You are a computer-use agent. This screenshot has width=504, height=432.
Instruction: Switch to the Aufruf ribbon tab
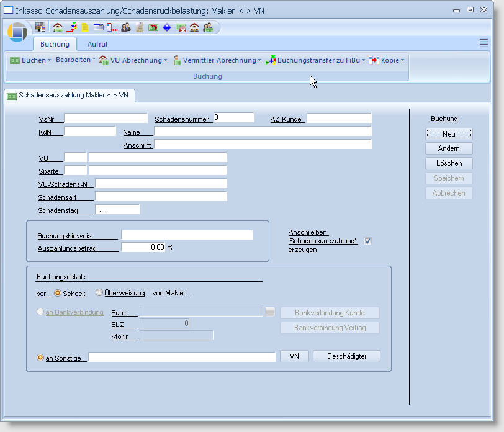click(x=97, y=44)
